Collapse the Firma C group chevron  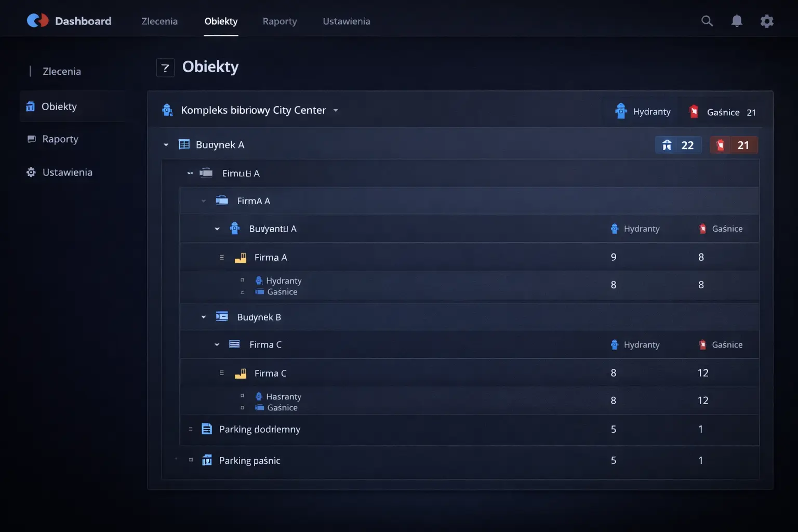pyautogui.click(x=217, y=344)
